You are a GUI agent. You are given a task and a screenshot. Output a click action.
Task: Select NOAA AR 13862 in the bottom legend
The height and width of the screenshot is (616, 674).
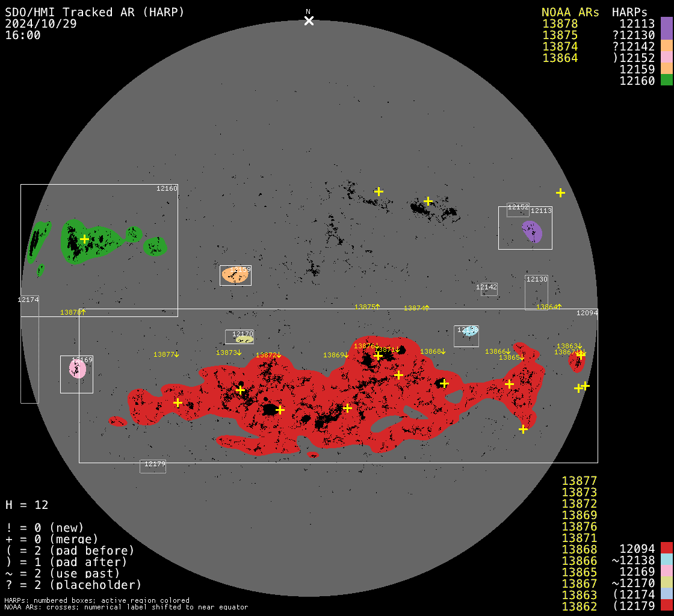[579, 606]
